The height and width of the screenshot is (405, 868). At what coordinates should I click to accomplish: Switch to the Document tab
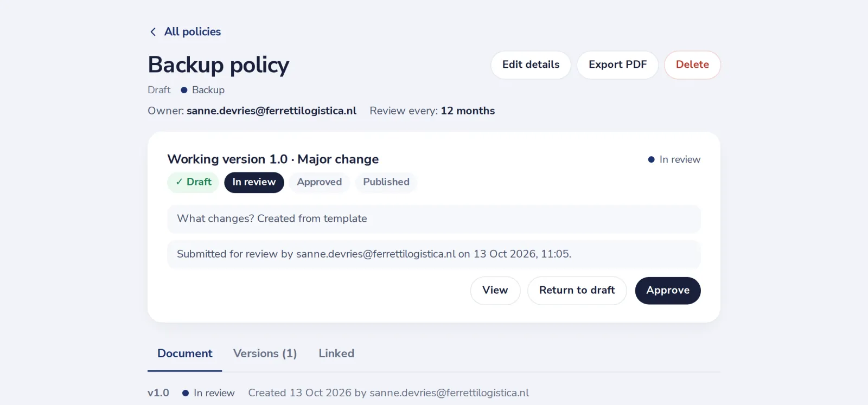click(185, 354)
